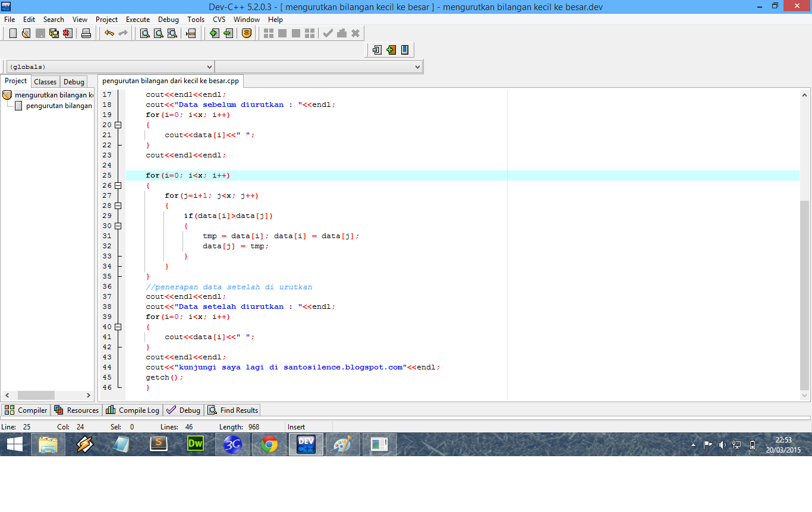The image size is (812, 512).
Task: Open the Tools menu
Action: [x=196, y=20]
